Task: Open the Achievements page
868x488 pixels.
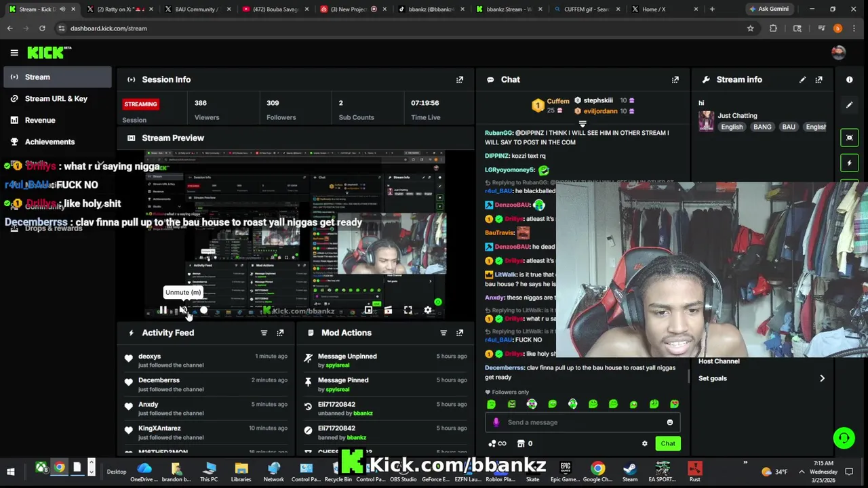Action: [x=58, y=142]
